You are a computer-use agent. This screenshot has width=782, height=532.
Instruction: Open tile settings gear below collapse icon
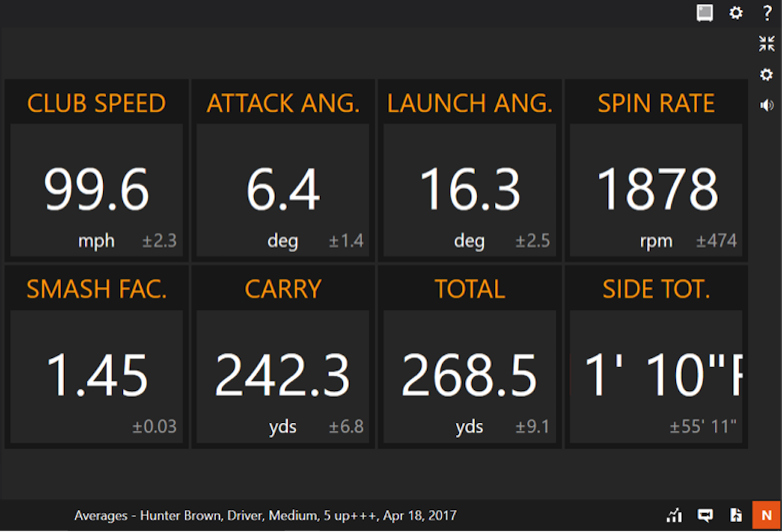tap(766, 75)
